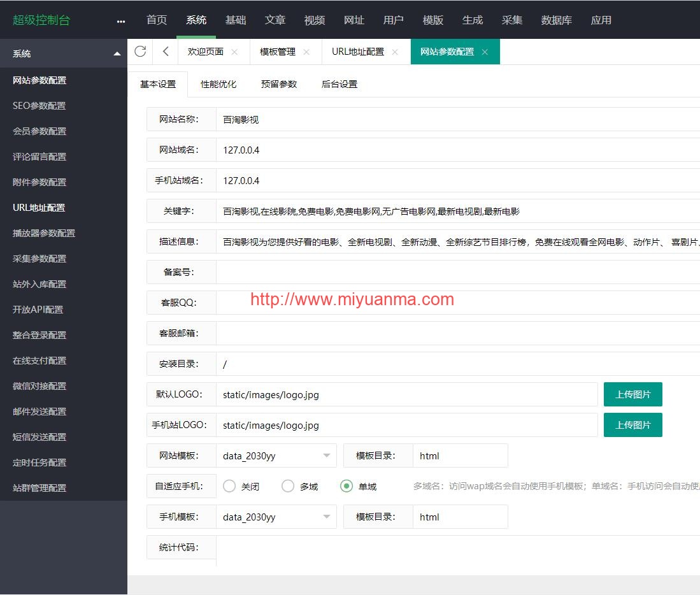Open 生成 in top navigation
Screen dimensions: 700x595
click(x=473, y=20)
